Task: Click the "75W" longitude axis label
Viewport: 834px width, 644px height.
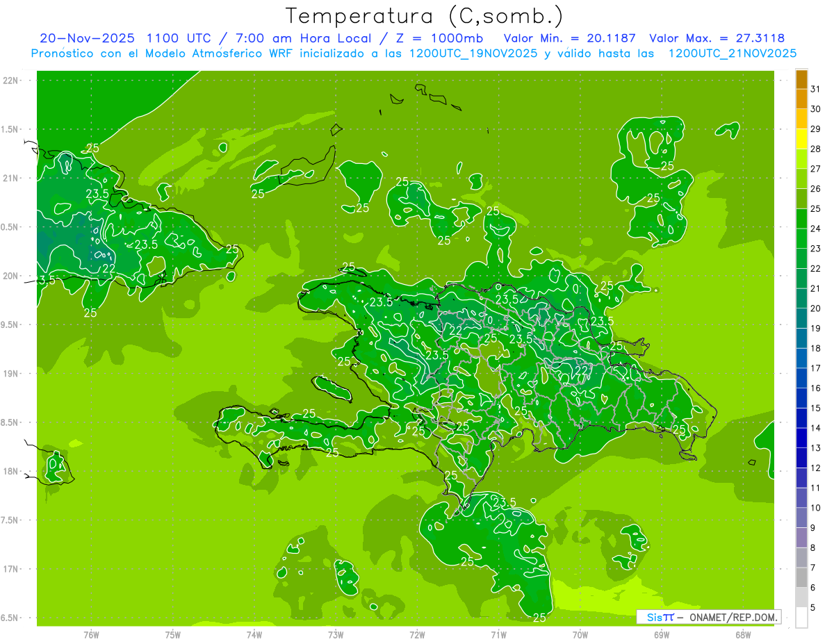Action: pyautogui.click(x=173, y=635)
